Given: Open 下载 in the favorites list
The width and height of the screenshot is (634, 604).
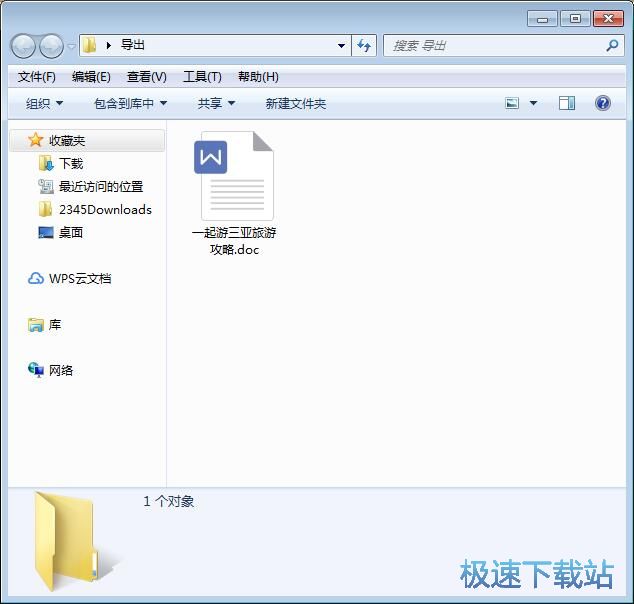Looking at the screenshot, I should [71, 163].
